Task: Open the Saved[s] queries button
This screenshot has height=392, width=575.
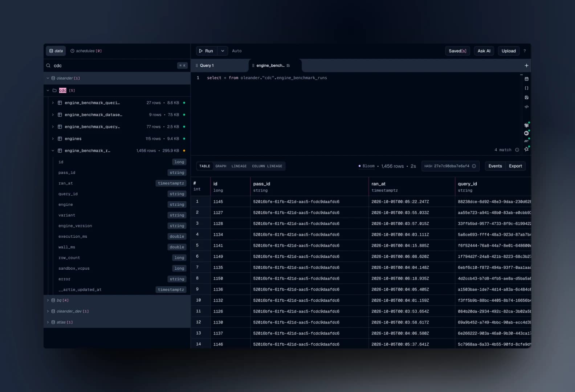Action: click(x=457, y=51)
